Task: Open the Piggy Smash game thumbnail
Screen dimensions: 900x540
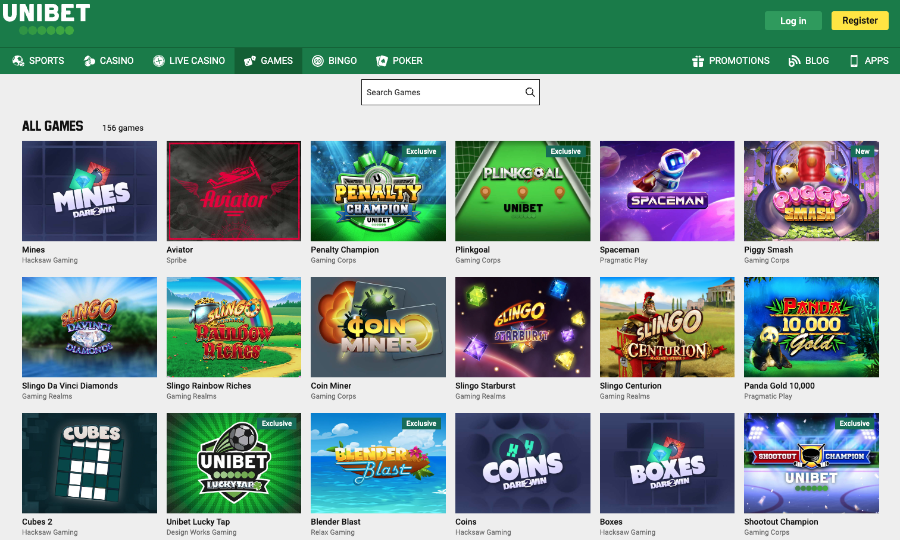Action: [811, 191]
